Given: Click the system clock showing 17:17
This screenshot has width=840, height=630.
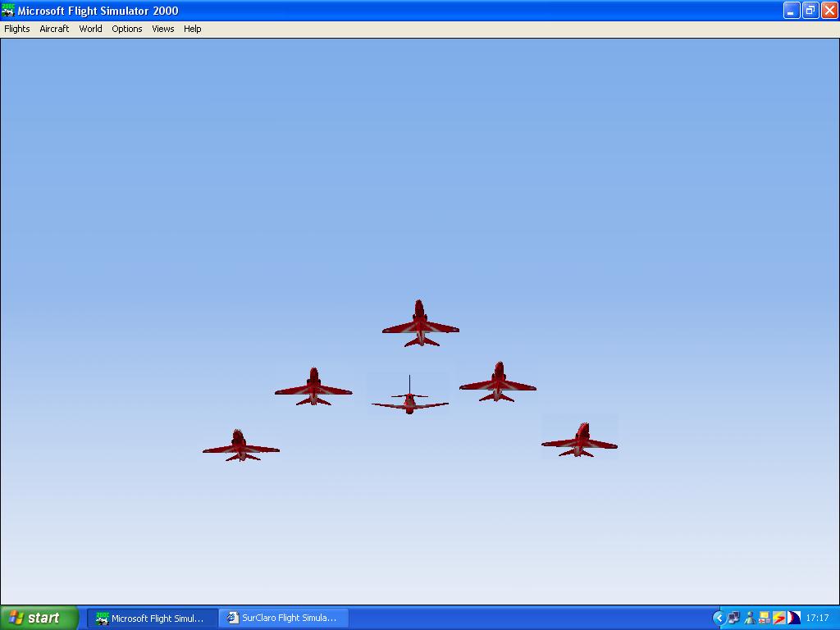Looking at the screenshot, I should coord(818,619).
